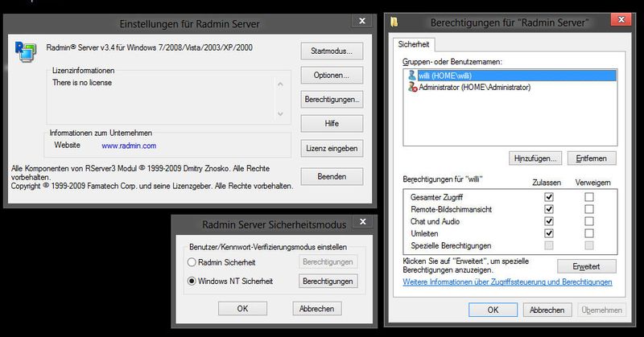Image resolution: width=644 pixels, height=337 pixels.
Task: Open Weitere Informationen über Zugriffssteuerung link
Action: click(x=507, y=282)
